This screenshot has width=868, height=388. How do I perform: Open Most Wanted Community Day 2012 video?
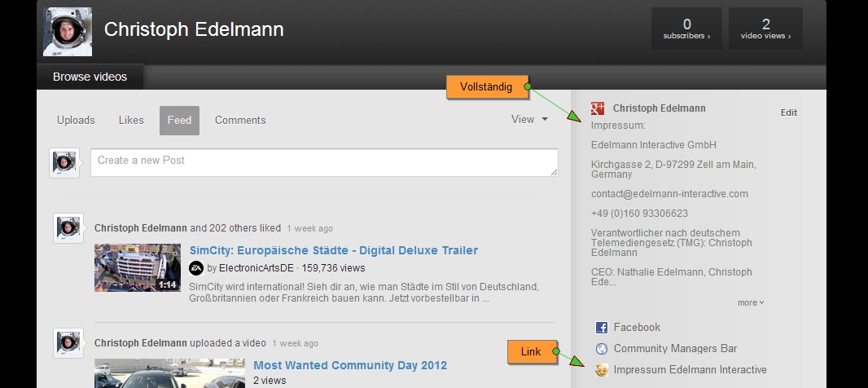coord(350,365)
